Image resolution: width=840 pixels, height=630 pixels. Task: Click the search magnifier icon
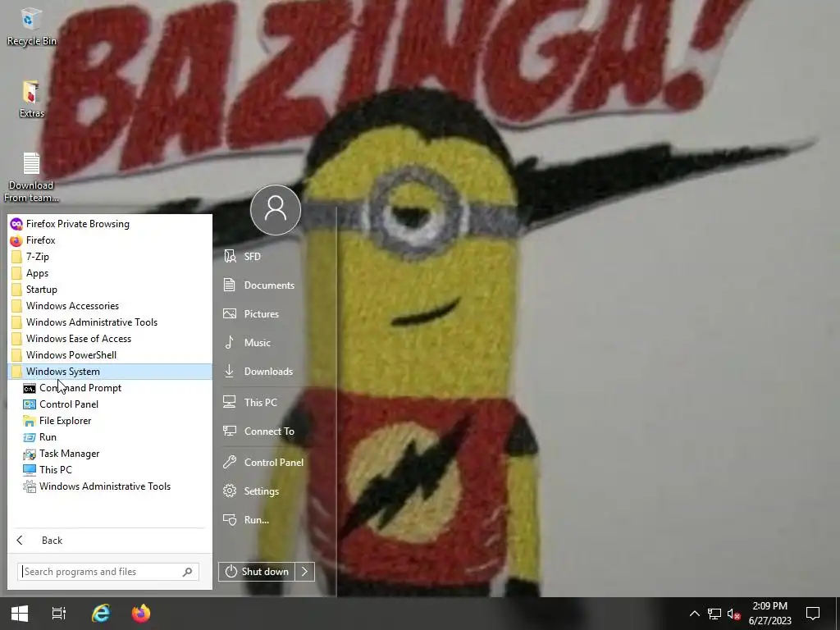point(188,572)
